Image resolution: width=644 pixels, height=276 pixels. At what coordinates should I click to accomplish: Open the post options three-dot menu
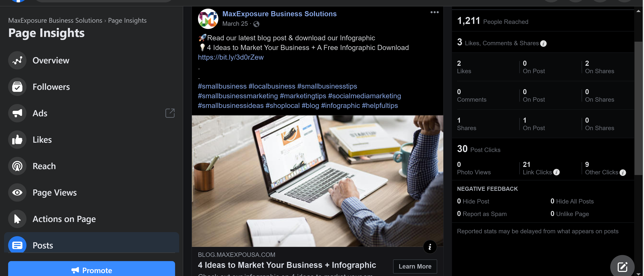coord(434,12)
